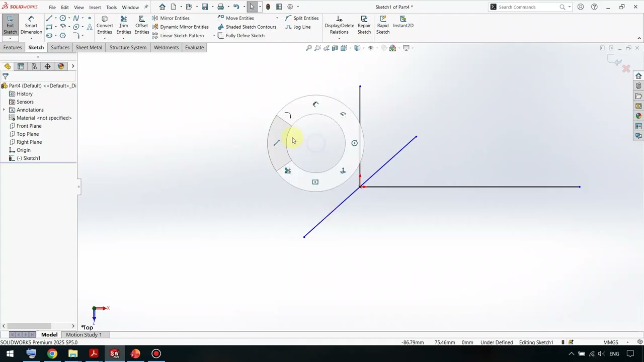Open Display/Delete Relations dropdown arrow
Viewport: 644px width, 362px height.
[339, 39]
